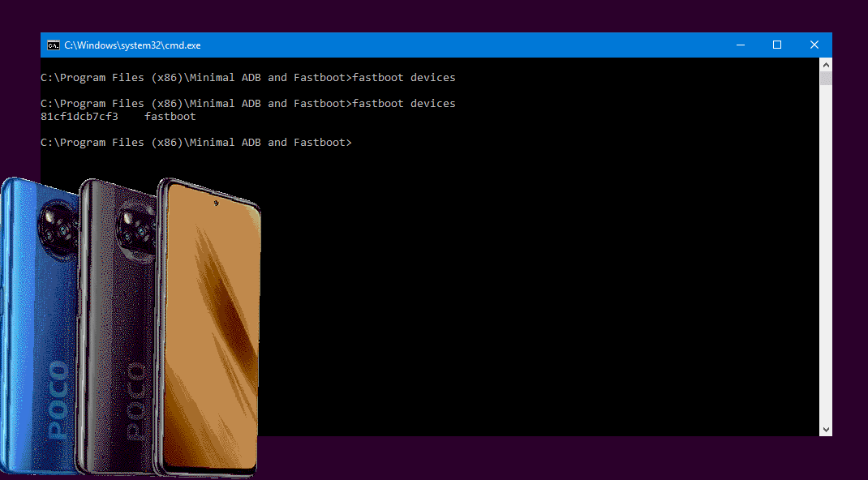Click the 'fastboot' status next to serial
This screenshot has width=868, height=480.
[x=170, y=116]
